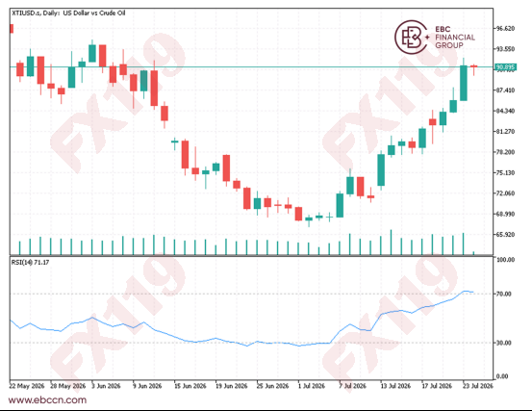The width and height of the screenshot is (532, 411).
Task: Select the 90.895 current price label
Action: [505, 67]
